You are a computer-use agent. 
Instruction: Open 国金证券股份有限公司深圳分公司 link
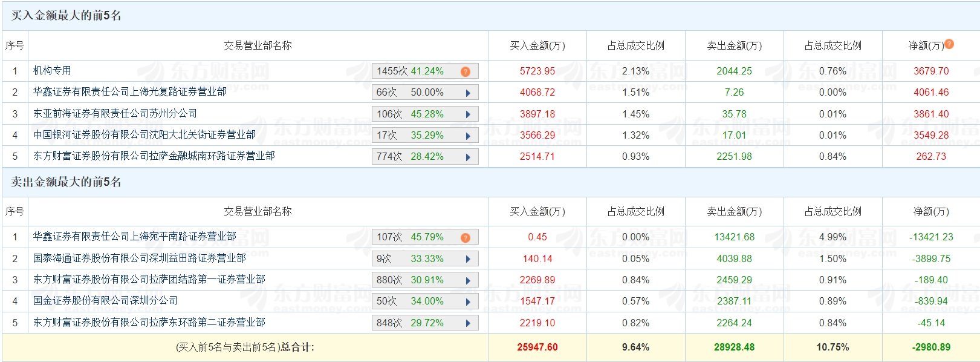point(106,301)
